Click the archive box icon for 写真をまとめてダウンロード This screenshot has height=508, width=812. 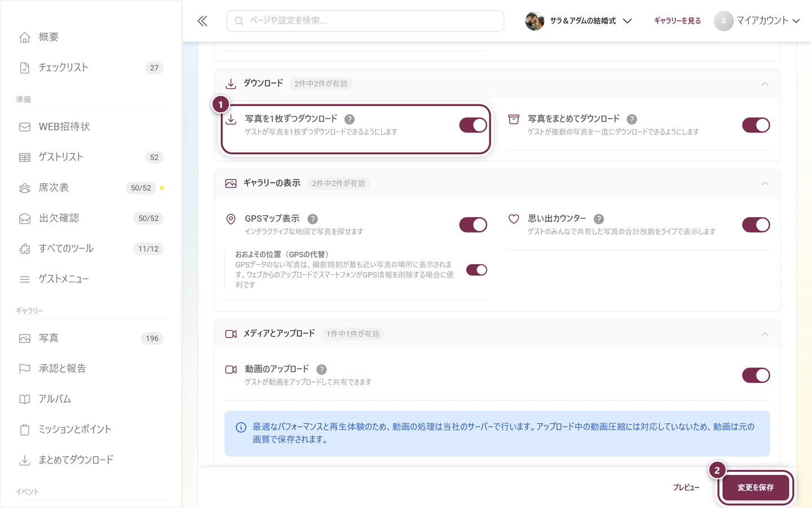[x=514, y=119]
